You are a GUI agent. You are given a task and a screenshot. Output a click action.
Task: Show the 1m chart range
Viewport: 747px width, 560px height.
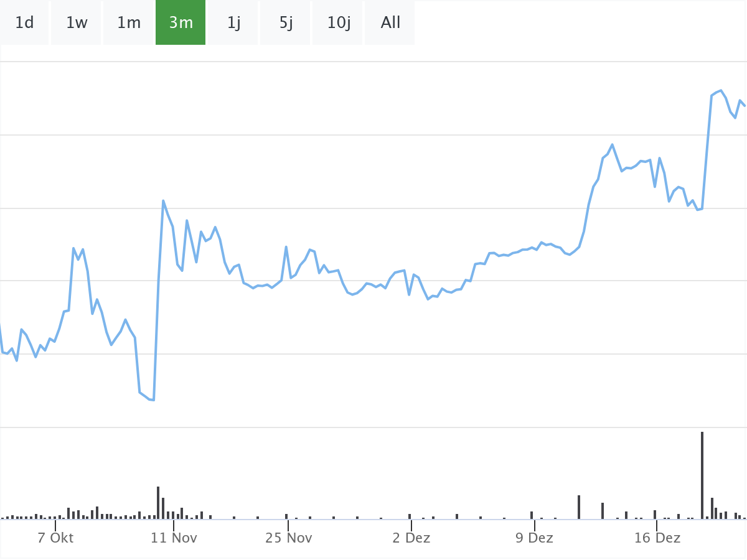129,23
